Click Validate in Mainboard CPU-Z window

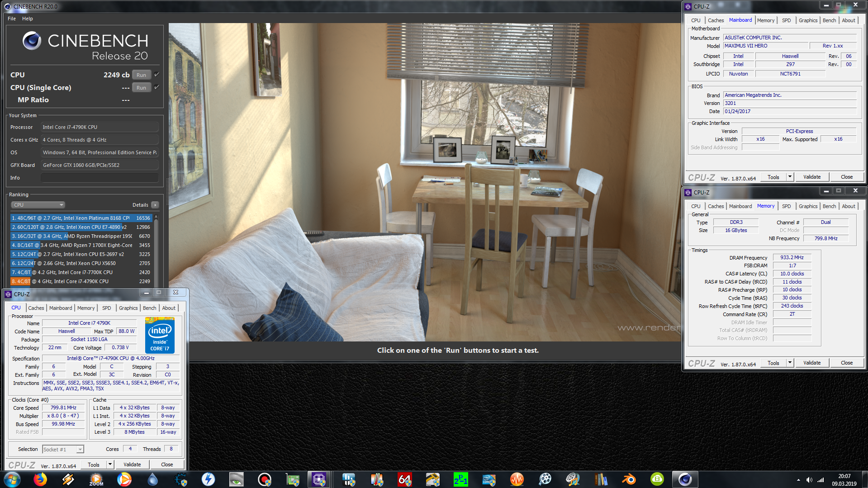tap(812, 177)
